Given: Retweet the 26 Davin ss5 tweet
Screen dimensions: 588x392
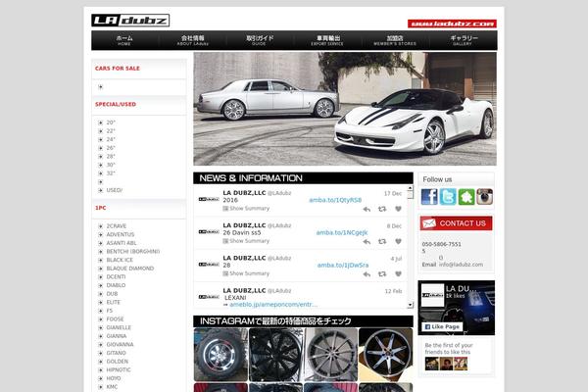Looking at the screenshot, I should [382, 242].
